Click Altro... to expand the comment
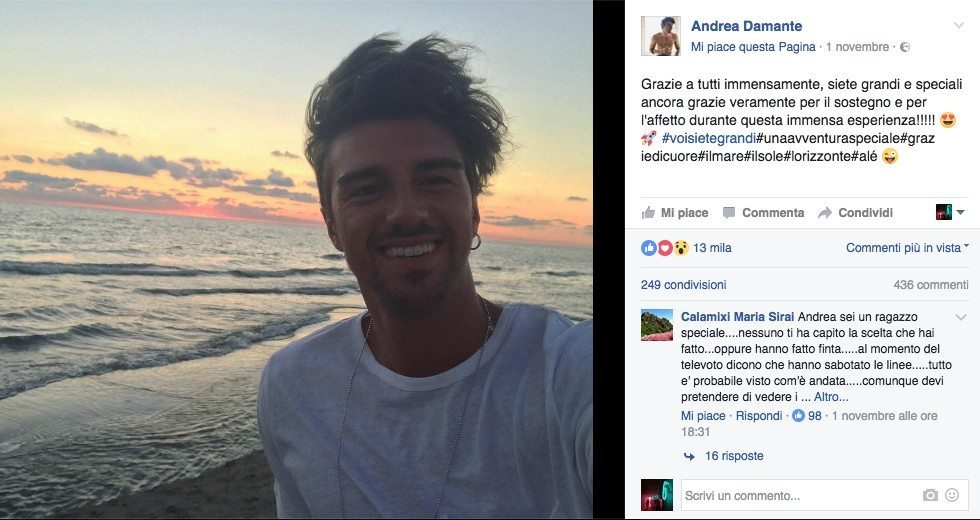Image resolution: width=980 pixels, height=520 pixels. click(x=831, y=397)
